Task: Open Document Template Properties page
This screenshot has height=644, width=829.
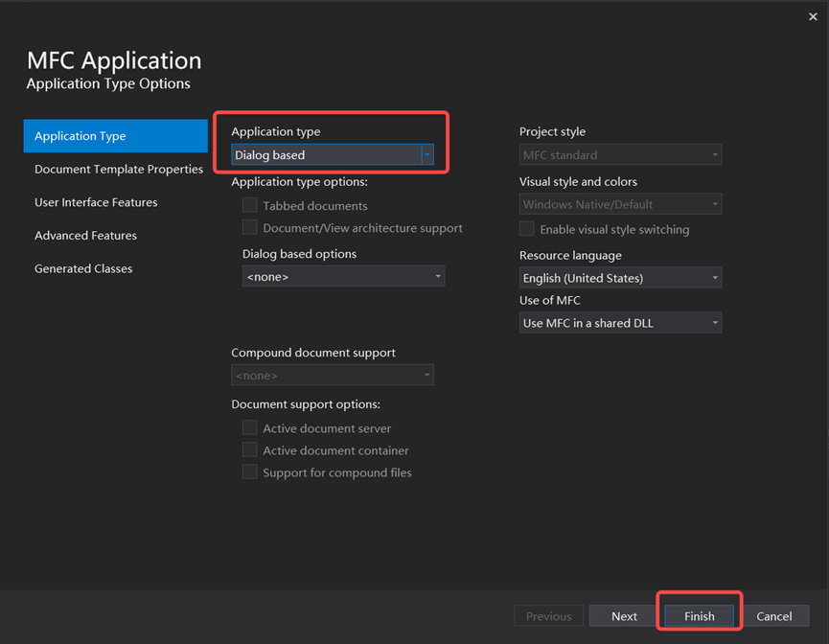Action: tap(119, 170)
